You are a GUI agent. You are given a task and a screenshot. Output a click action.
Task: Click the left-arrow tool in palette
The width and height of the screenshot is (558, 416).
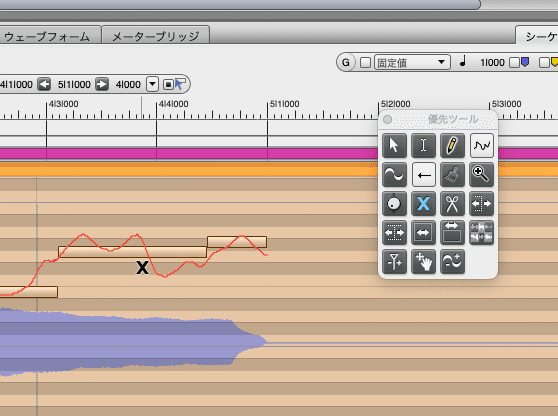click(x=423, y=175)
